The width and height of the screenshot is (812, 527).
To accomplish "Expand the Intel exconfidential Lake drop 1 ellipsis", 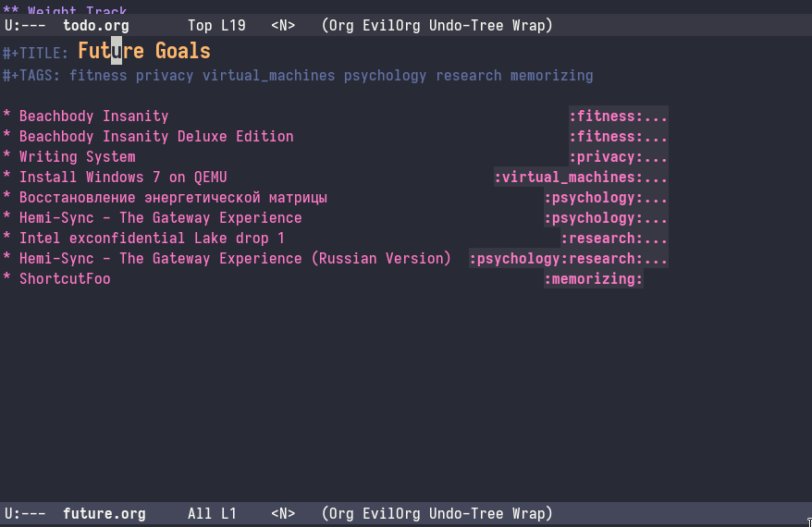I will click(656, 239).
